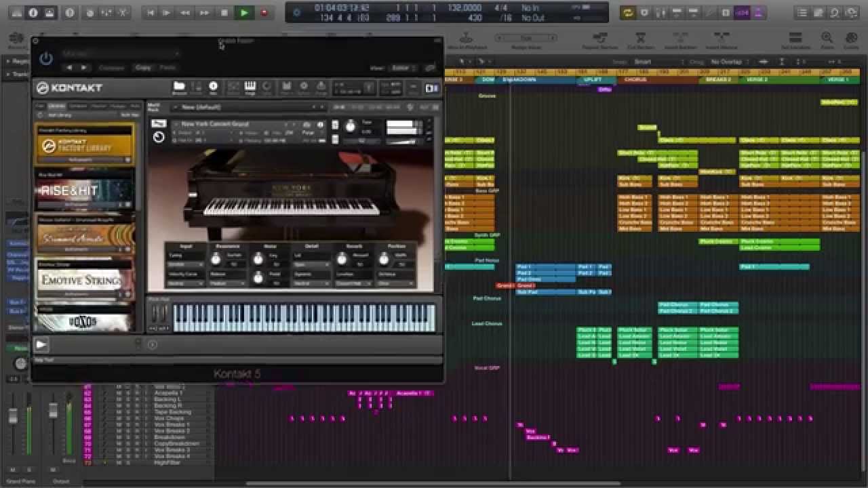Open Strummed Acoustic library banner

84,235
